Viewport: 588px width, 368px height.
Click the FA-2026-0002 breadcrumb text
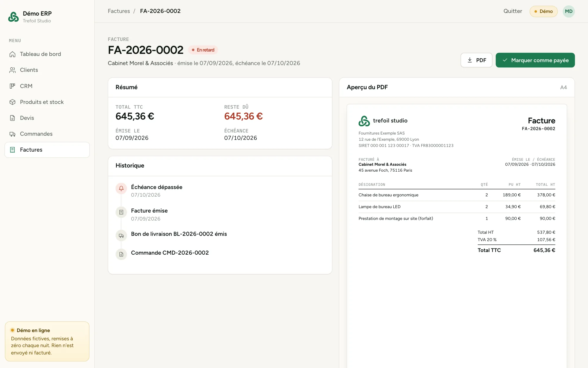click(160, 11)
